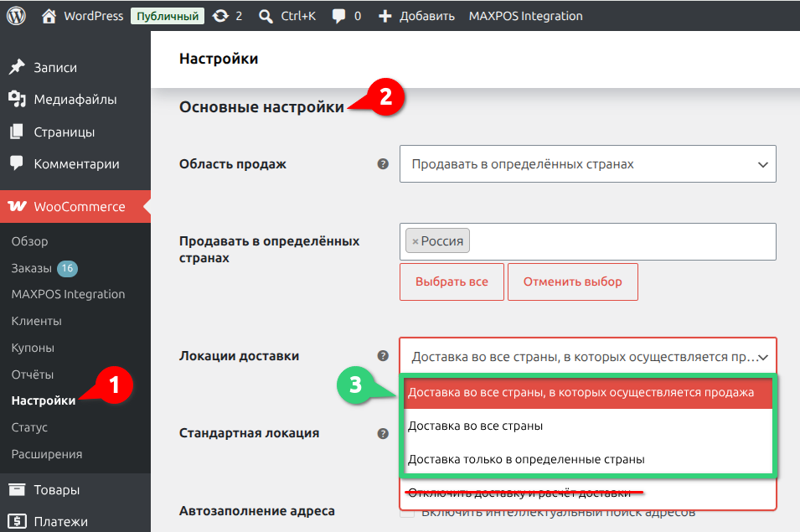
Task: Open Клиенты submenu item
Action: click(36, 321)
